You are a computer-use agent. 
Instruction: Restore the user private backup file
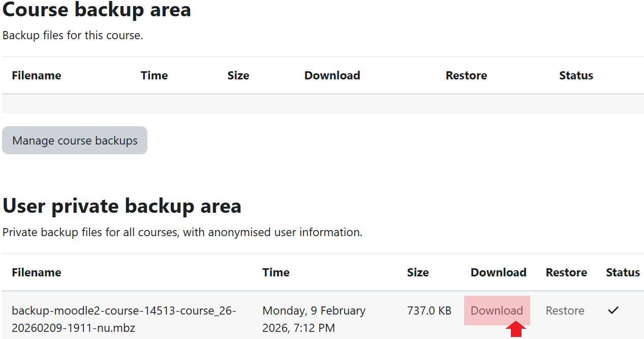click(565, 310)
